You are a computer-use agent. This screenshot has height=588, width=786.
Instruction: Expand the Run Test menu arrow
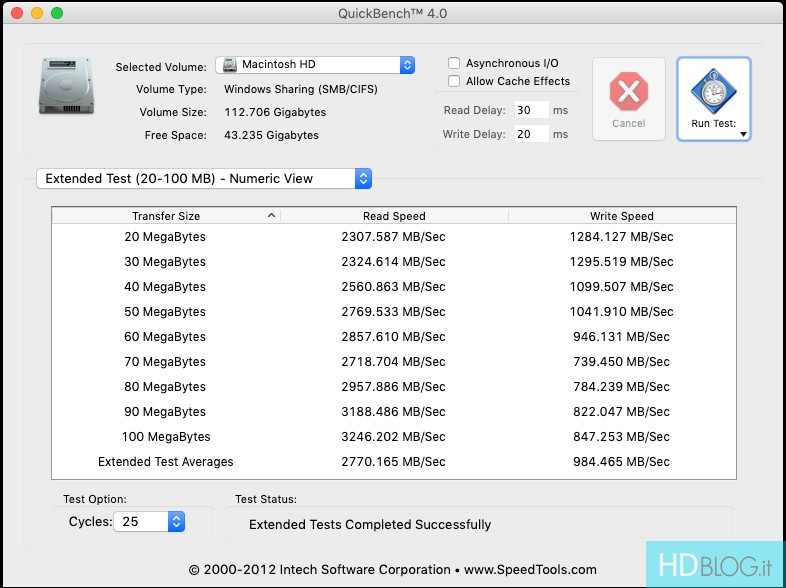pos(743,134)
